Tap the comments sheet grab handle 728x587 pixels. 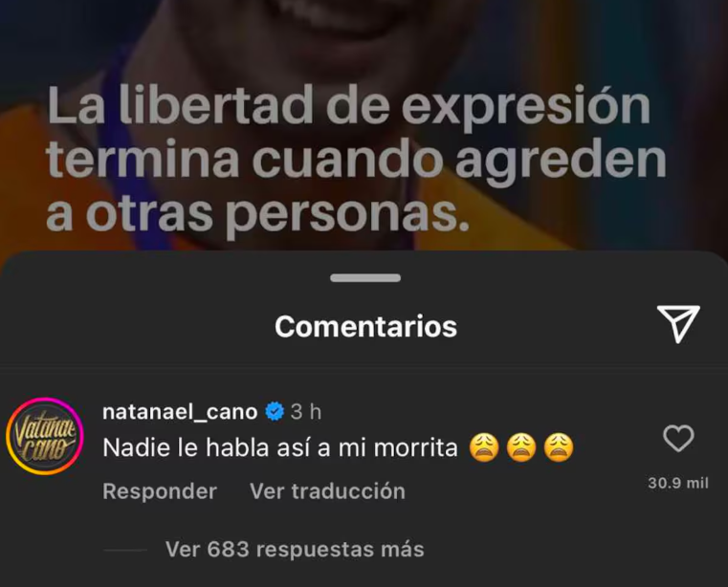pyautogui.click(x=365, y=278)
